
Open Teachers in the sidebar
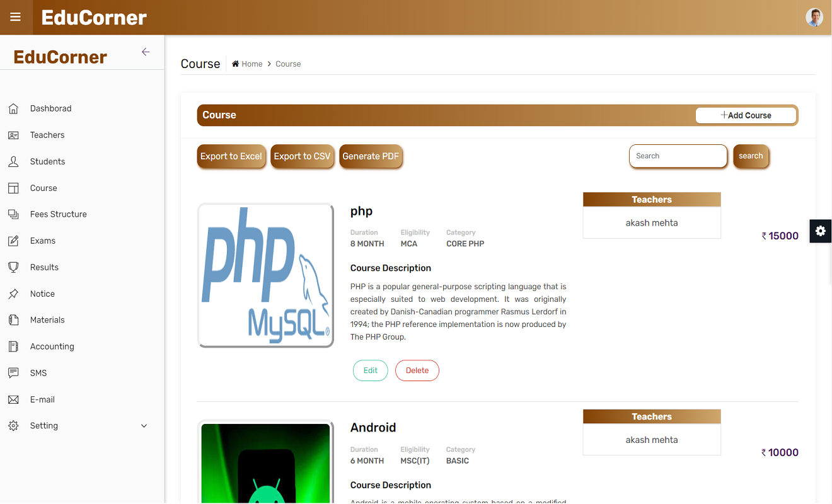[47, 135]
